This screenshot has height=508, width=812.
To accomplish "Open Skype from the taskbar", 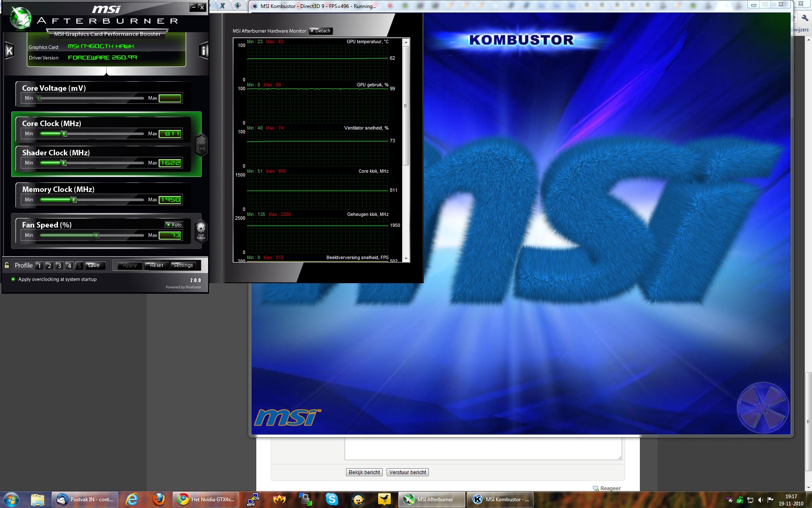I will click(332, 500).
